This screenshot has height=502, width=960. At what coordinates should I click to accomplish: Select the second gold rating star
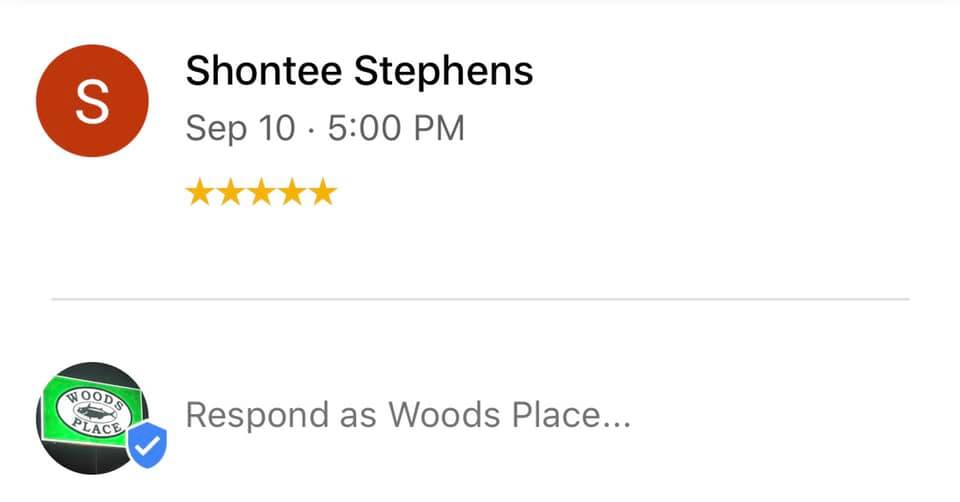coord(231,192)
